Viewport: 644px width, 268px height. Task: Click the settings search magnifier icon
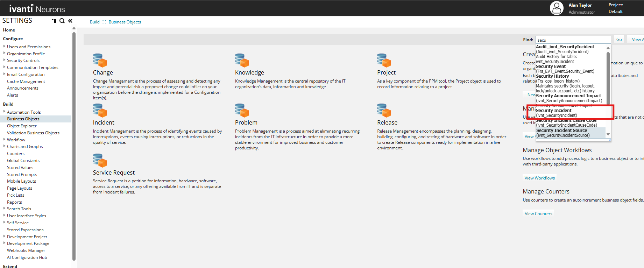click(x=62, y=21)
